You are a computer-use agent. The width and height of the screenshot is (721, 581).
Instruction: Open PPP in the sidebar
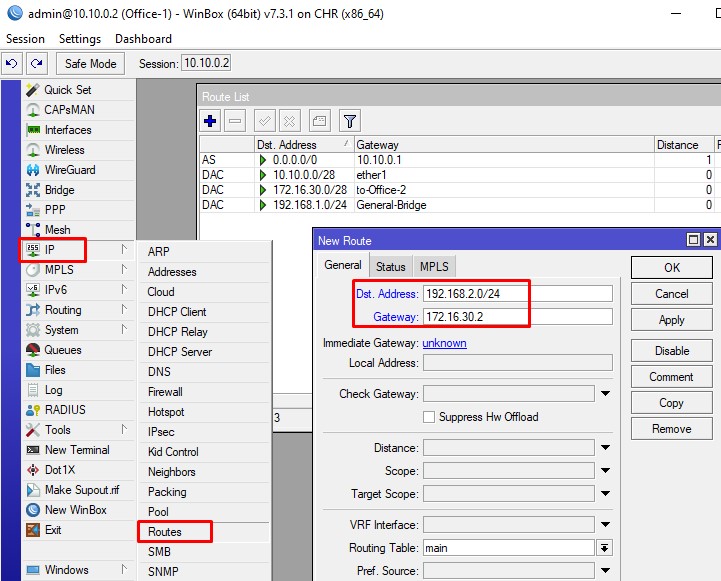(79, 210)
